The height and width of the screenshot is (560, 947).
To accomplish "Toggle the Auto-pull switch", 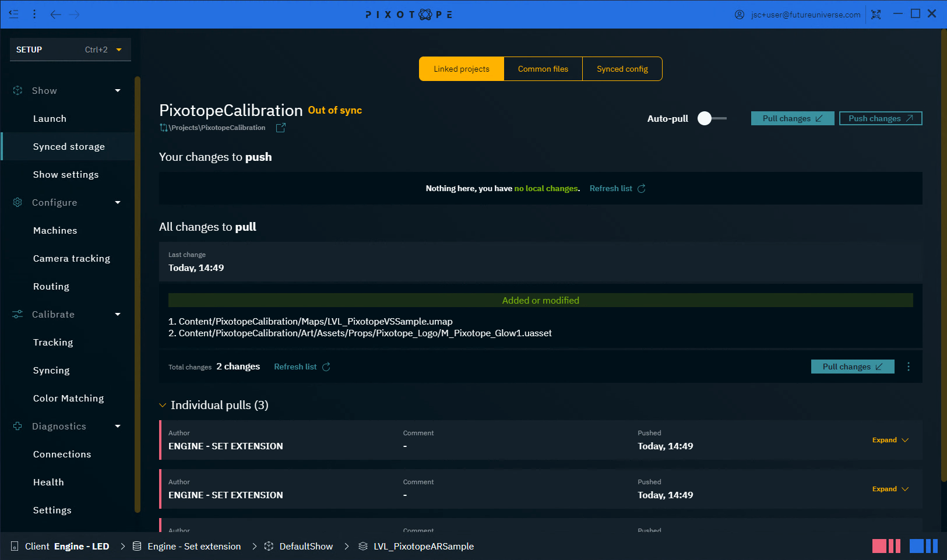I will coord(712,118).
